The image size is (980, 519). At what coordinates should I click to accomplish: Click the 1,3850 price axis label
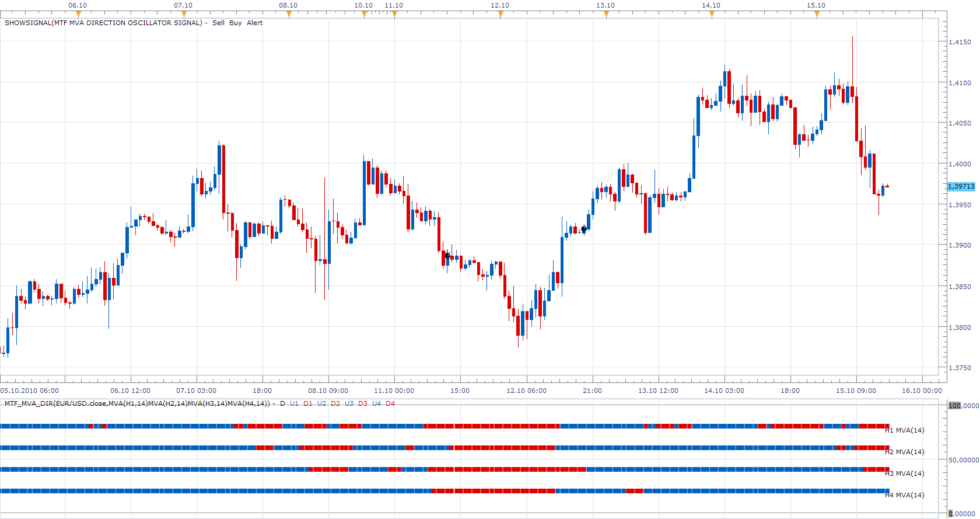[x=960, y=287]
